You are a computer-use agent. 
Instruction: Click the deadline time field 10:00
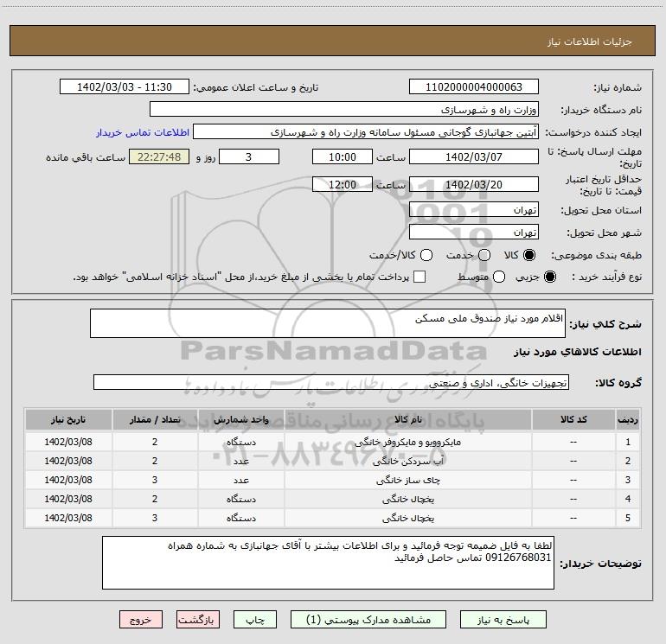[x=343, y=156]
